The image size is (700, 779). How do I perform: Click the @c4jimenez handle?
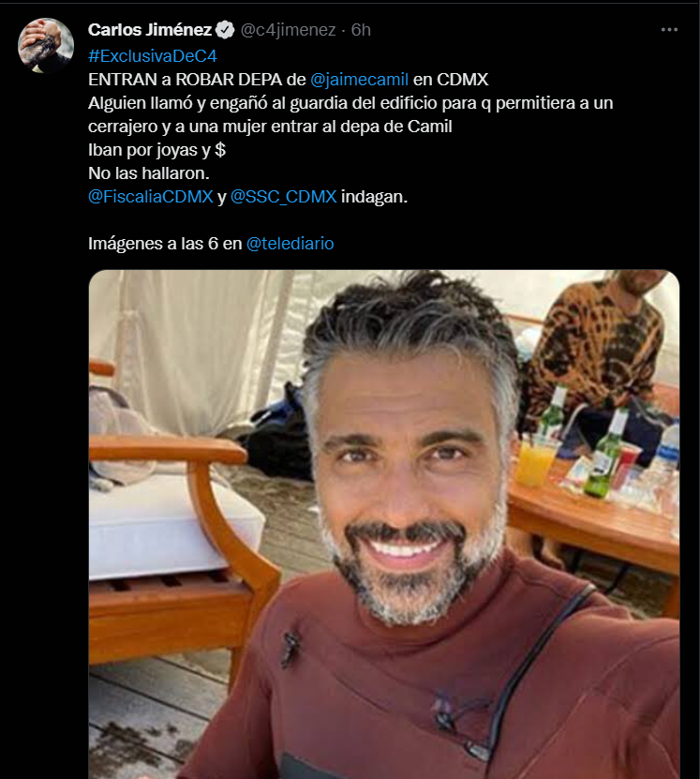(x=288, y=30)
